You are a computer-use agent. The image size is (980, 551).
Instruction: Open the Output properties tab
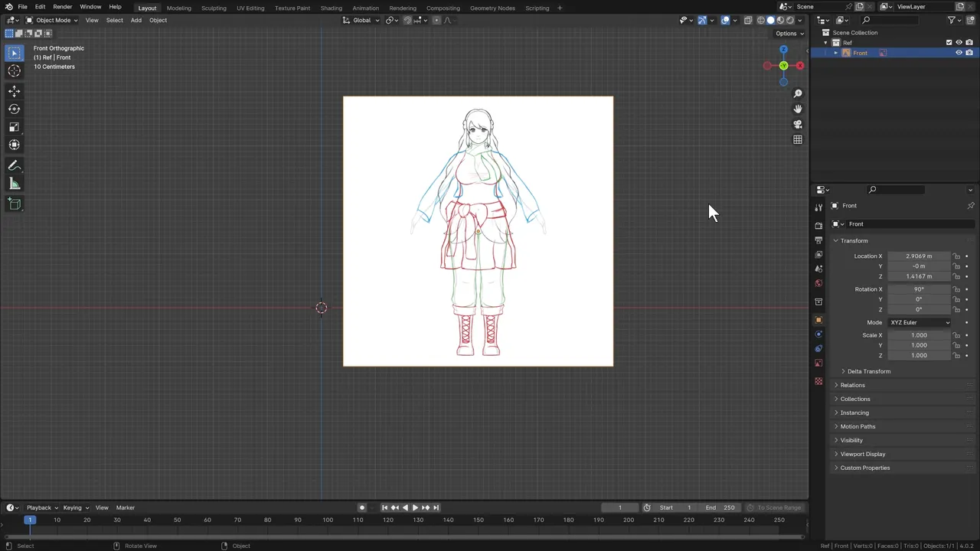pos(818,240)
